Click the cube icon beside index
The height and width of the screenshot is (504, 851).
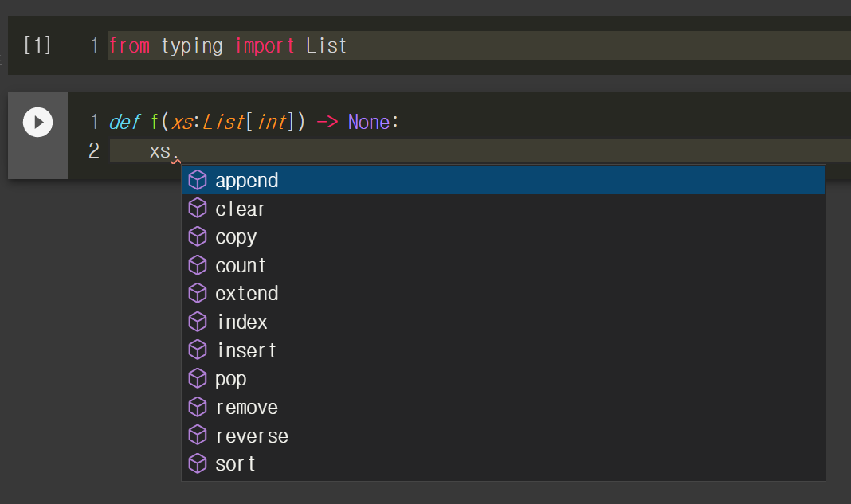tap(198, 322)
